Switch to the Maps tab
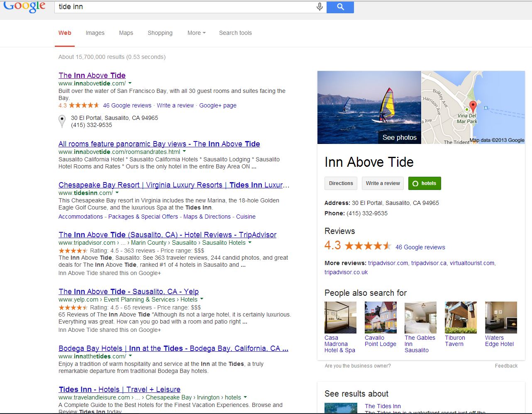The image size is (532, 414). click(126, 33)
